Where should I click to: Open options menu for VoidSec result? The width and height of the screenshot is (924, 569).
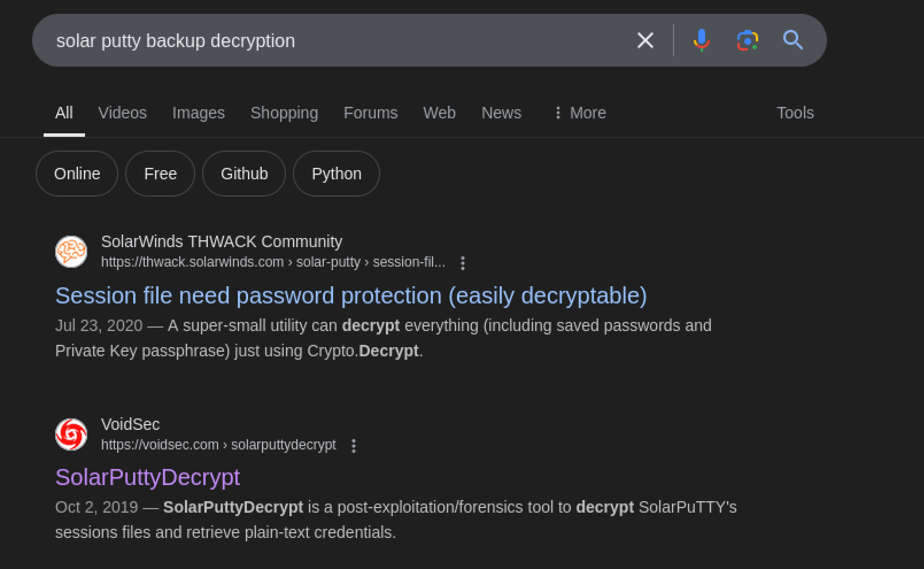coord(354,446)
